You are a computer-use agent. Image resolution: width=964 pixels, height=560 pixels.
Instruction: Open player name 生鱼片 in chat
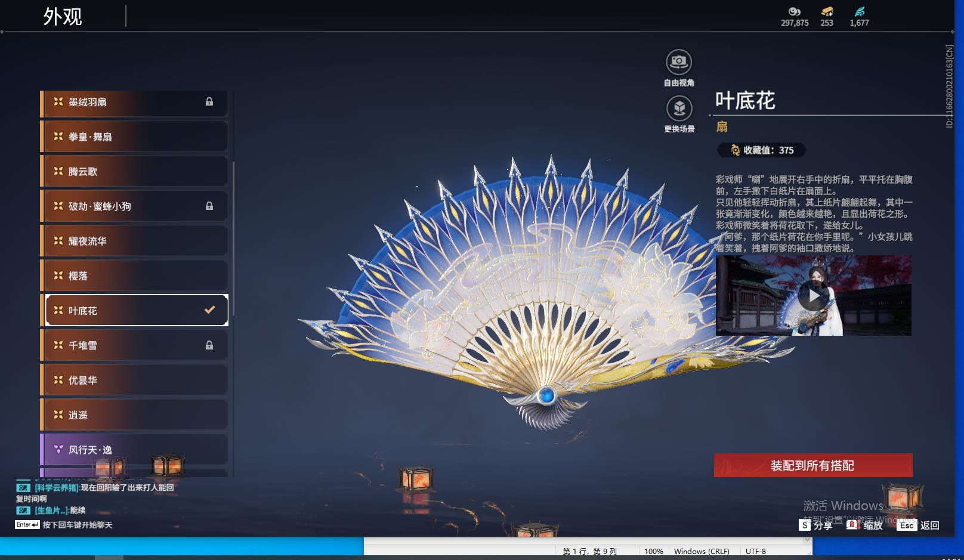click(51, 511)
